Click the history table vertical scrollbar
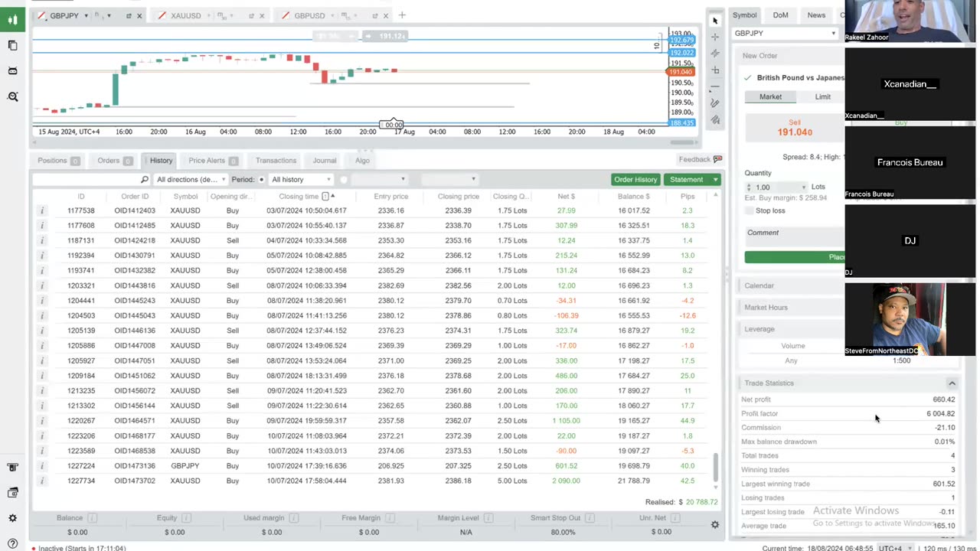 (x=717, y=467)
